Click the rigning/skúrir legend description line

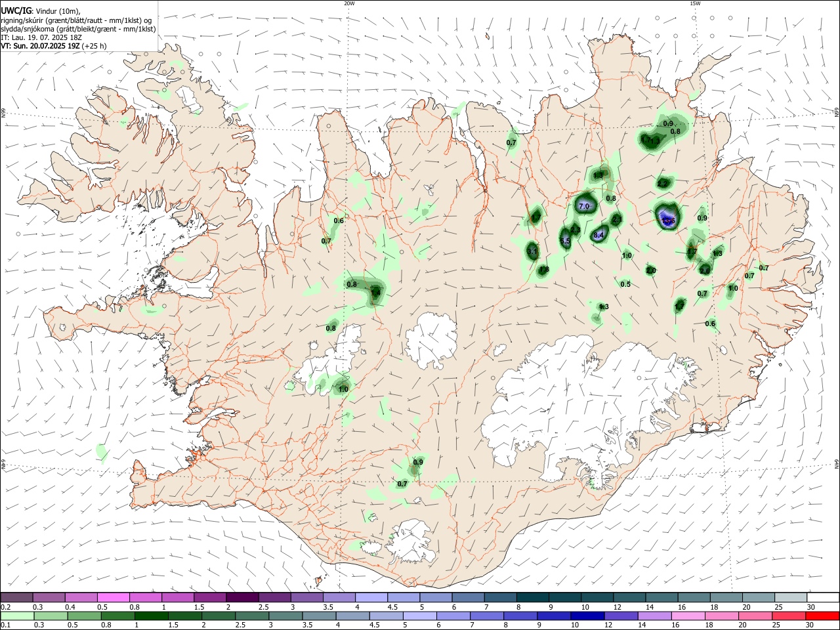(76, 20)
